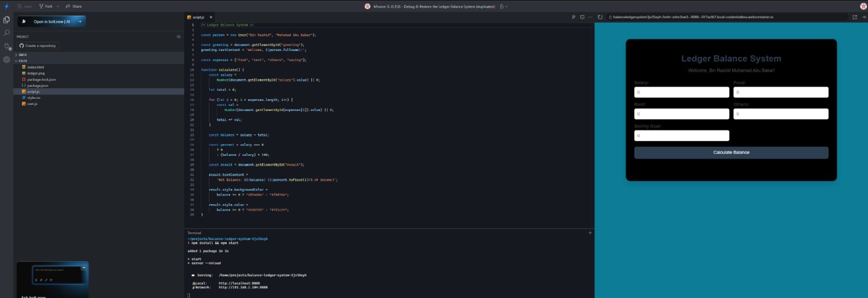Click editor line number 10

click(192, 70)
